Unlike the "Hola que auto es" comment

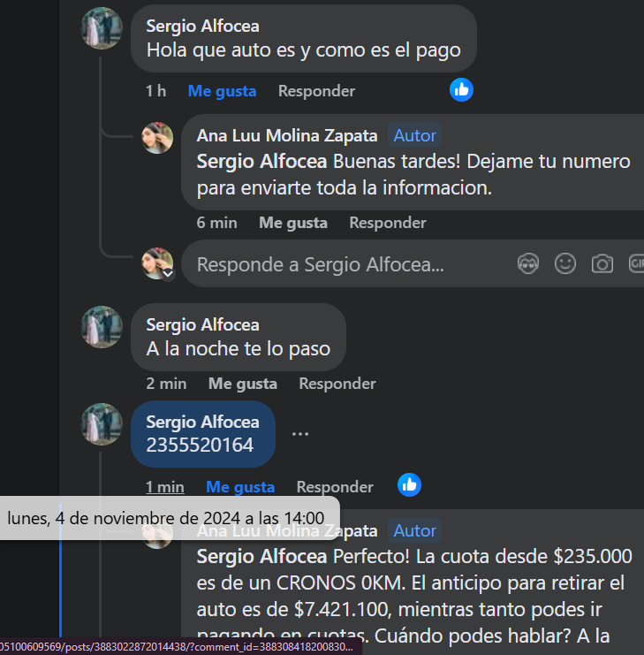[222, 91]
